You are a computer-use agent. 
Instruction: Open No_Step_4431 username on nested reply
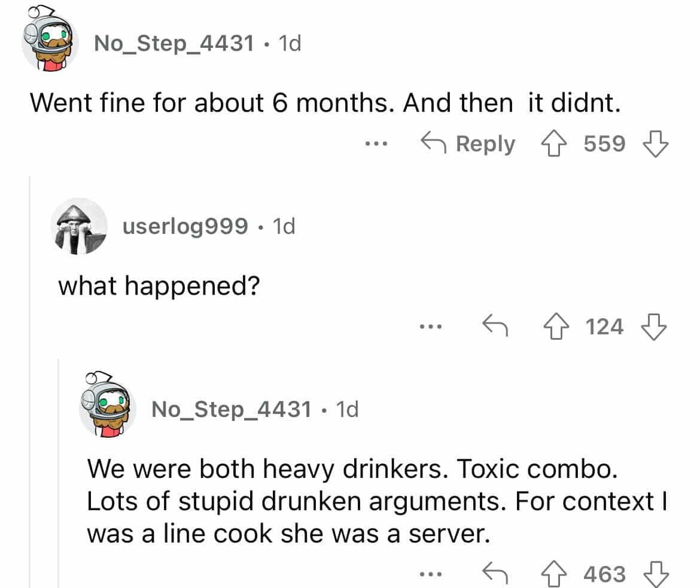pyautogui.click(x=231, y=409)
